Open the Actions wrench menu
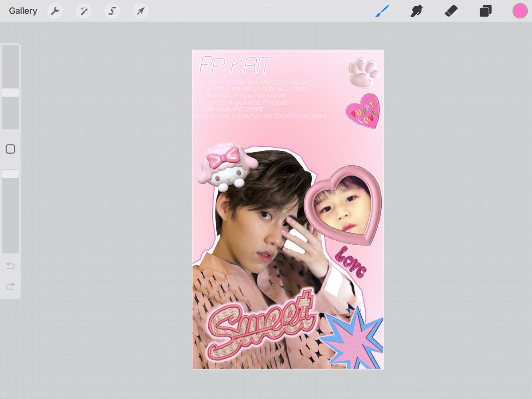The image size is (532, 399). click(55, 11)
